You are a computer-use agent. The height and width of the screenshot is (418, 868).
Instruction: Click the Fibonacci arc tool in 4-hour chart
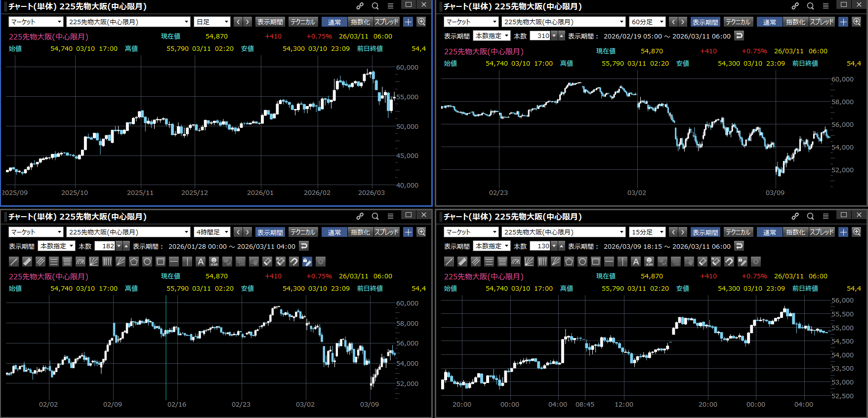81,262
